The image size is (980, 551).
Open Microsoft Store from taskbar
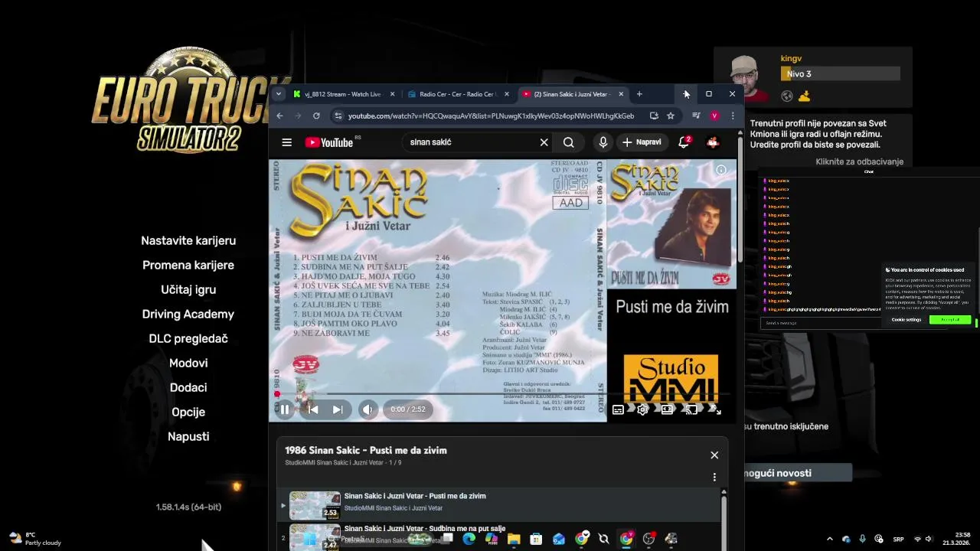click(x=536, y=539)
